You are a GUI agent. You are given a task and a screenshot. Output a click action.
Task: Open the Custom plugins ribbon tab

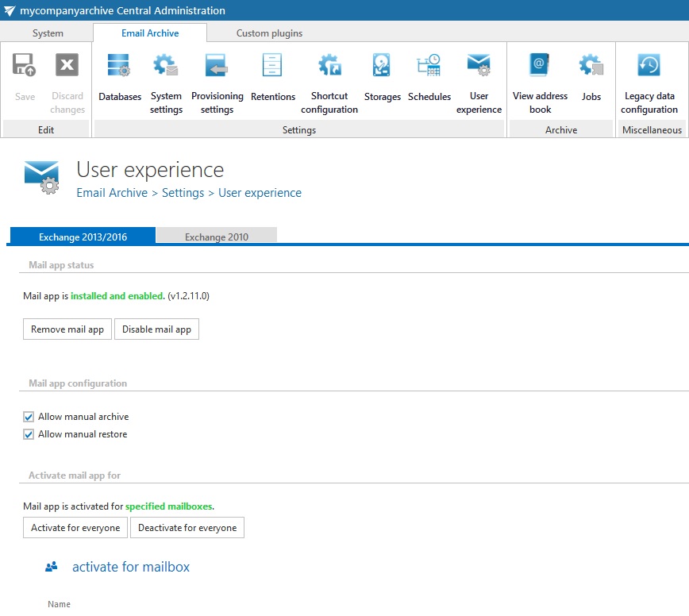(269, 33)
